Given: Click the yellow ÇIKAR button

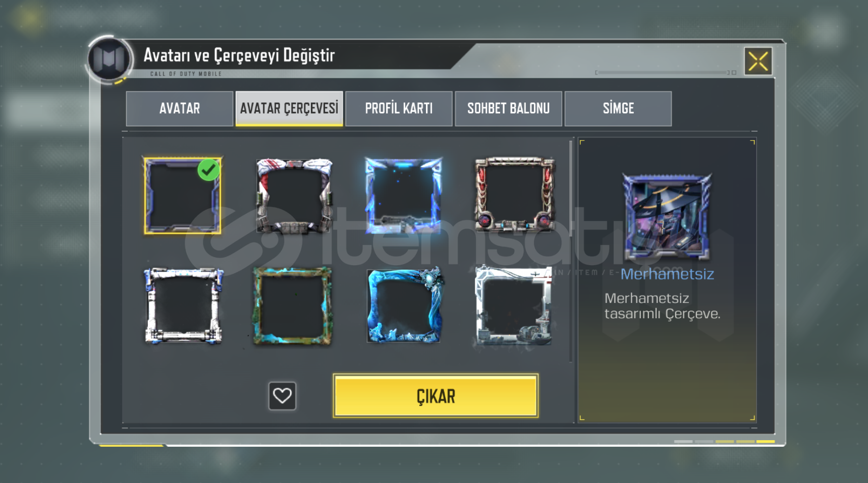Looking at the screenshot, I should tap(436, 396).
